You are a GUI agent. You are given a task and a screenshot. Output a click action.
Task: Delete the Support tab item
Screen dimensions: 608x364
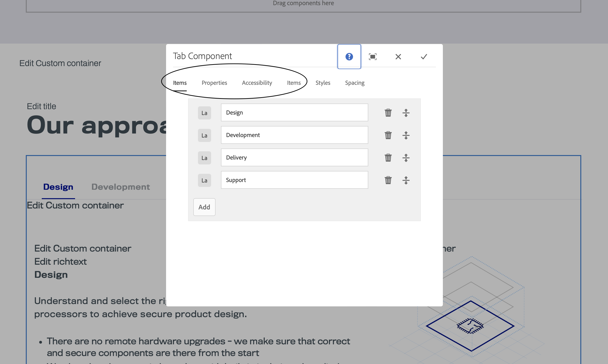(x=388, y=180)
